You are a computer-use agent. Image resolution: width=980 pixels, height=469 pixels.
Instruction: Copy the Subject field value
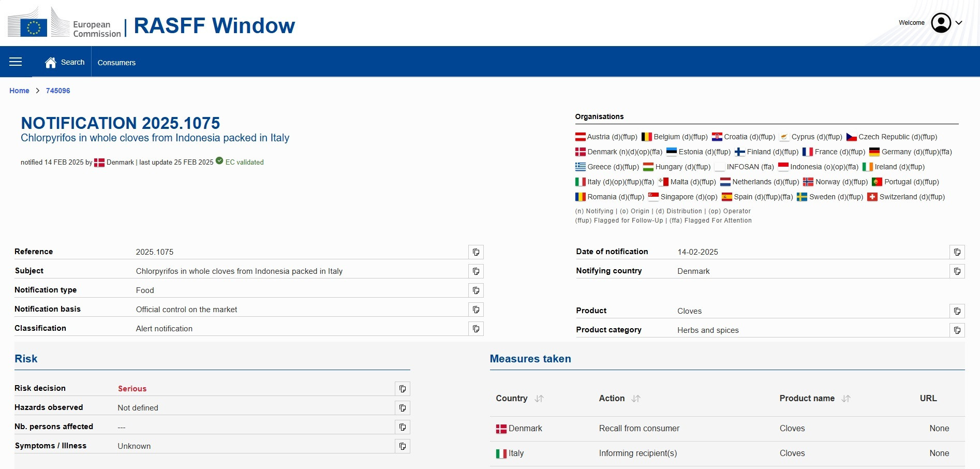tap(476, 271)
